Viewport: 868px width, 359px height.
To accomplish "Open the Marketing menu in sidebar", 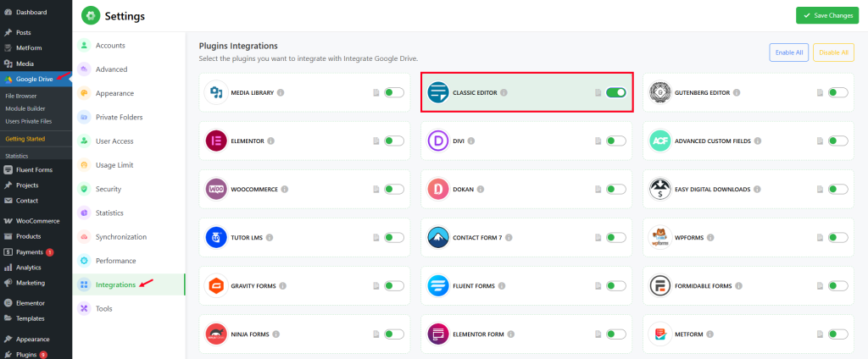I will [36, 283].
